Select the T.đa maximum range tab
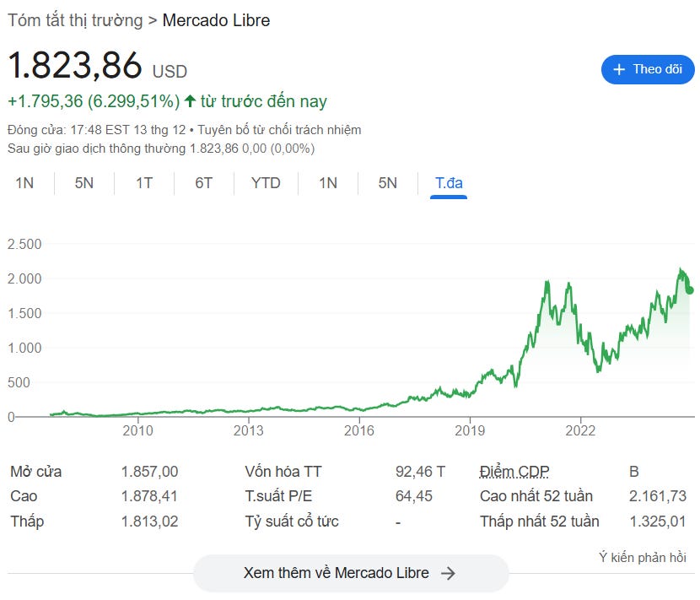 [449, 183]
